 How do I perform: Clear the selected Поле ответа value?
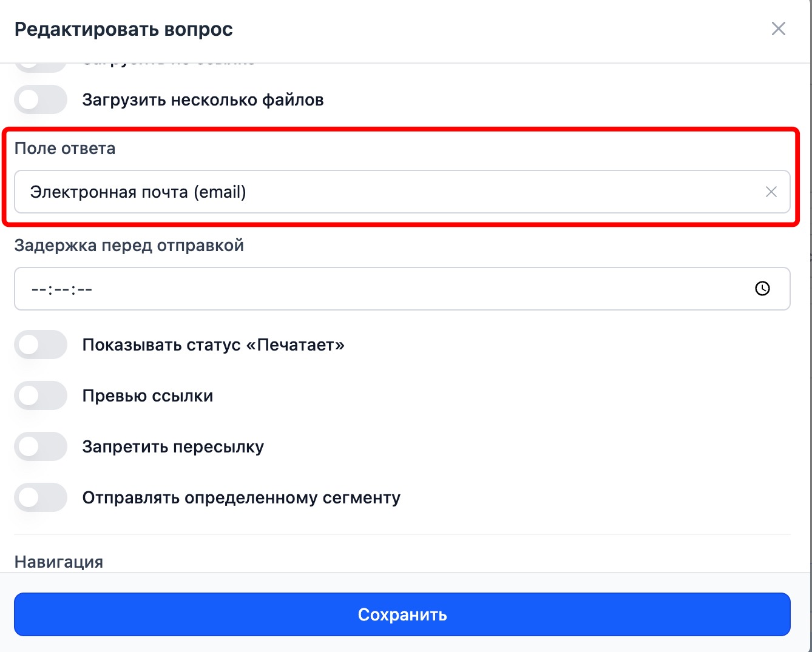coord(771,192)
